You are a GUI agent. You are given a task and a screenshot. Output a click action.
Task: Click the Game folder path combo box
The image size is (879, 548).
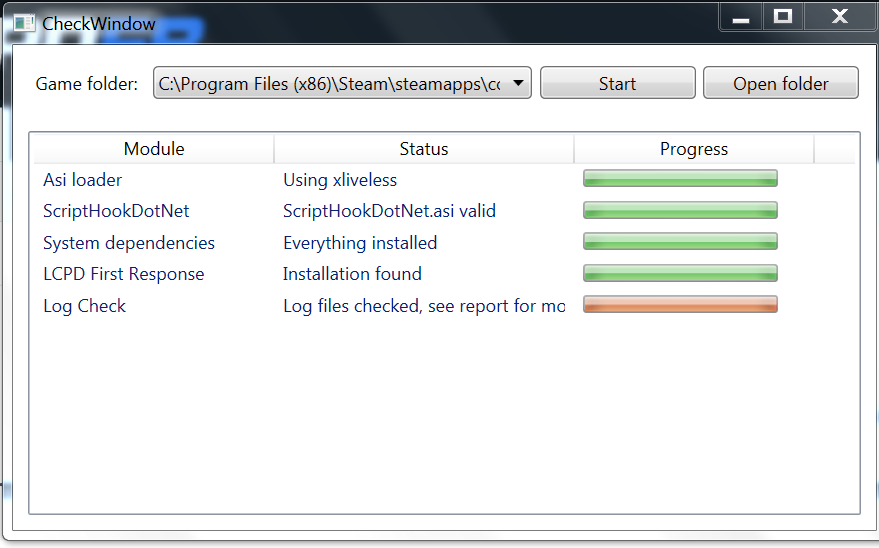pyautogui.click(x=330, y=84)
